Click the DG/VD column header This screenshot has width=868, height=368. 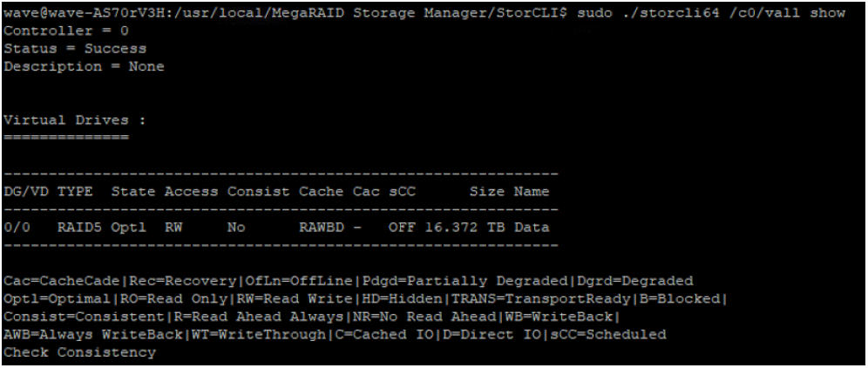25,192
